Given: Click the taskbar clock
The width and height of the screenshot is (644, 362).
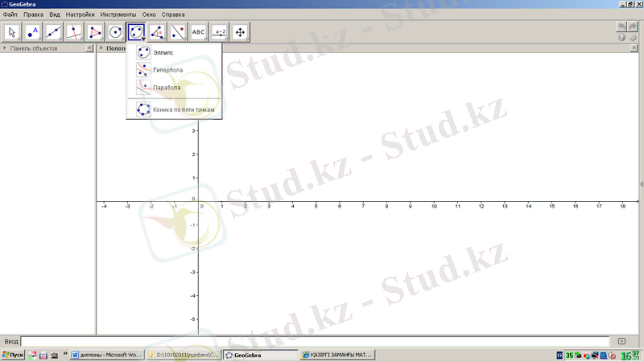Looking at the screenshot, I should pyautogui.click(x=630, y=356).
